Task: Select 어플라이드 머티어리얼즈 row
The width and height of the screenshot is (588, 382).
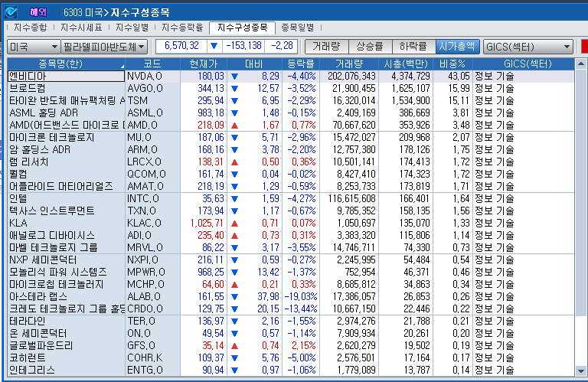Action: pyautogui.click(x=291, y=186)
